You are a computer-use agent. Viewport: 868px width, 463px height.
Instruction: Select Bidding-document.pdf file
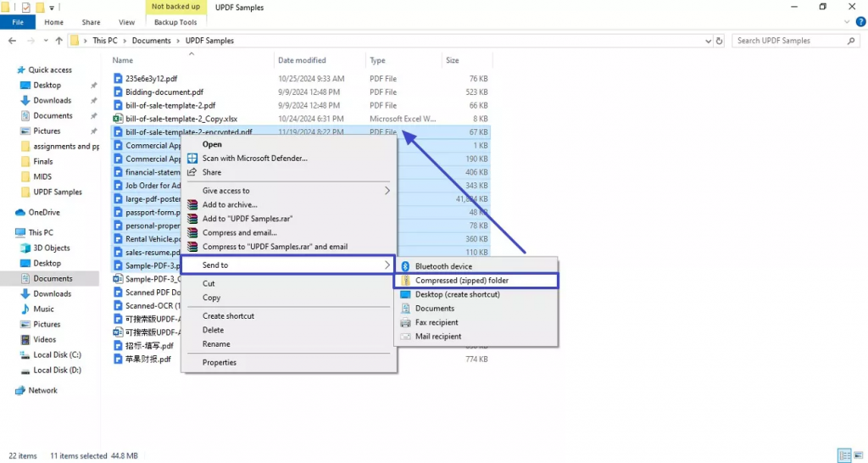(x=164, y=92)
